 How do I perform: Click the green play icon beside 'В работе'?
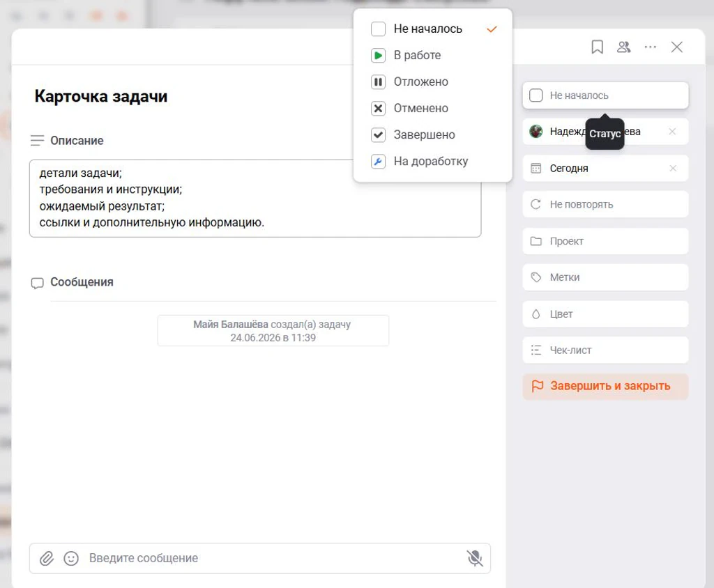[378, 56]
